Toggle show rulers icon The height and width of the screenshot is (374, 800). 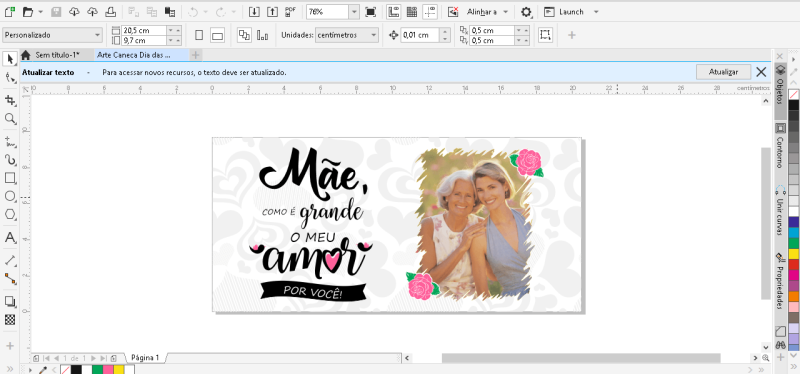[x=393, y=11]
